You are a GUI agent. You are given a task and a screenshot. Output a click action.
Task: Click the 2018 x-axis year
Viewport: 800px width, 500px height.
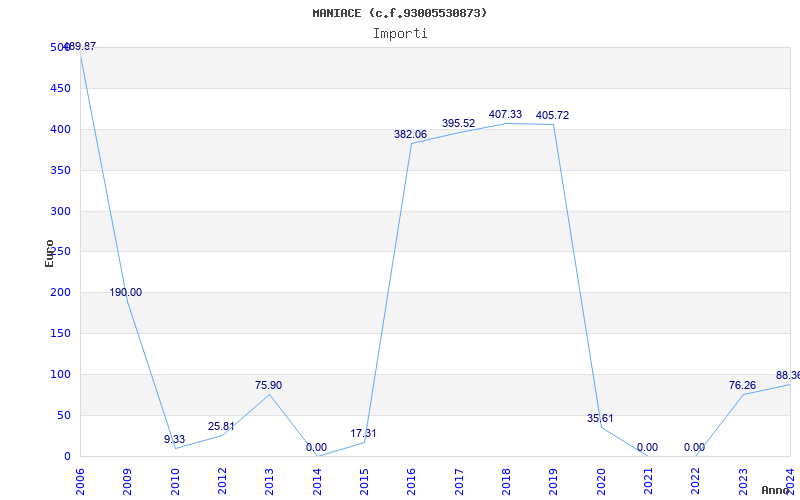pos(506,482)
